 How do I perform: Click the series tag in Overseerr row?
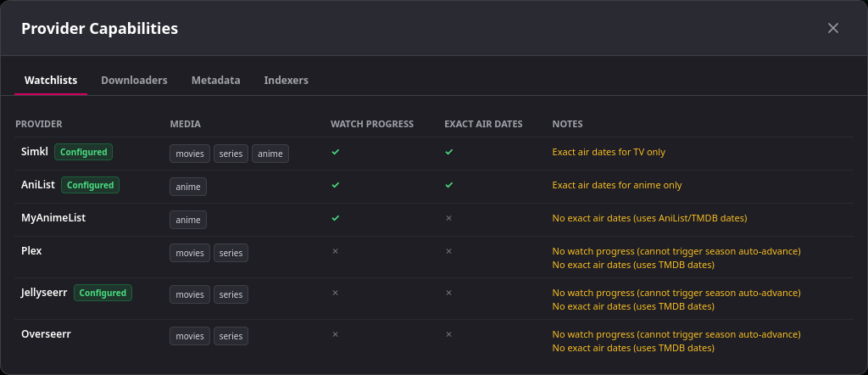tap(231, 336)
